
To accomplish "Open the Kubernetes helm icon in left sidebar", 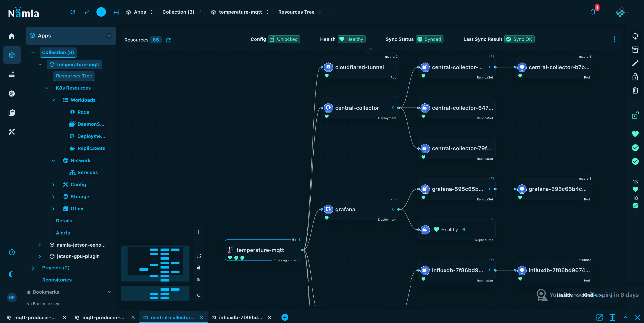I will click(x=12, y=94).
